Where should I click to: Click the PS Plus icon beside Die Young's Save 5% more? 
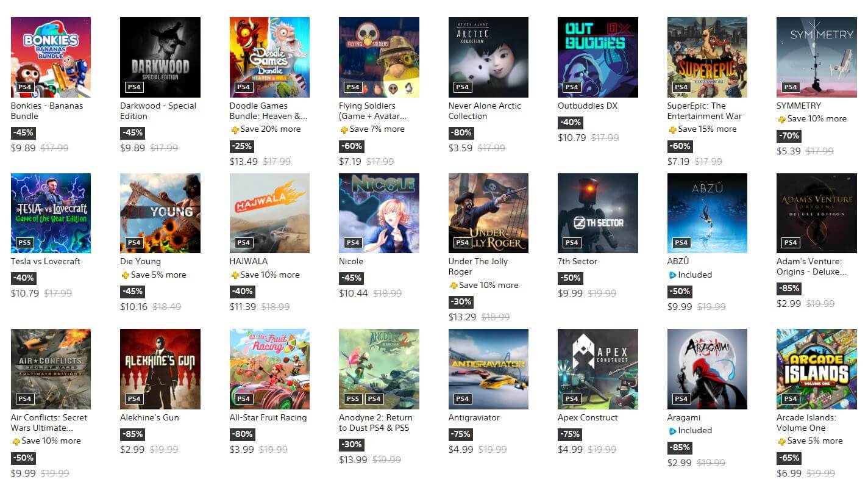[x=126, y=275]
